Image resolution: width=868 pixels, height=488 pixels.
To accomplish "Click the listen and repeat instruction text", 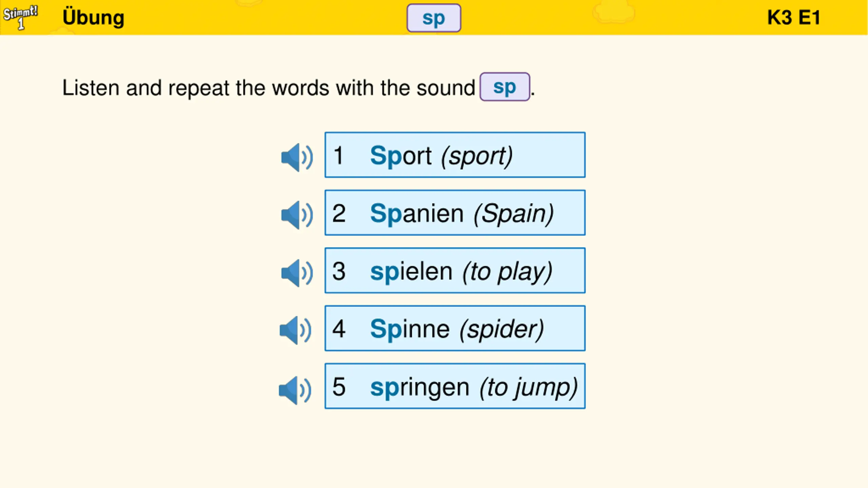I will [269, 88].
